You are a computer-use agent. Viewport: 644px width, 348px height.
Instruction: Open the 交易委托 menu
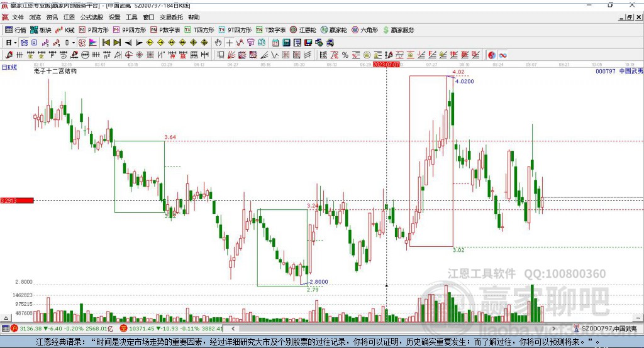(x=171, y=17)
